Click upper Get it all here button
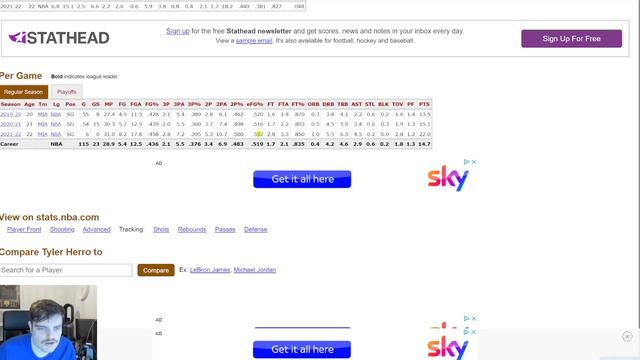This screenshot has height=360, width=640. click(302, 179)
